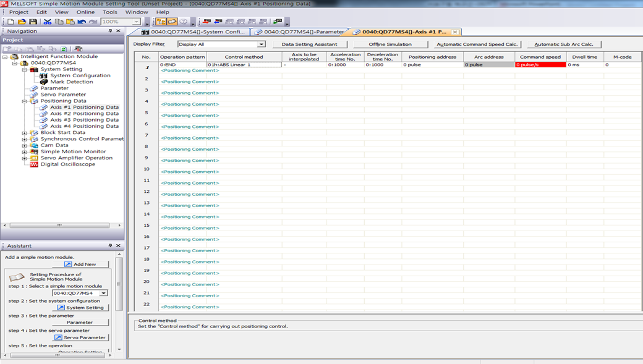Click the Offline Simulation button
This screenshot has width=643, height=364.
point(390,44)
